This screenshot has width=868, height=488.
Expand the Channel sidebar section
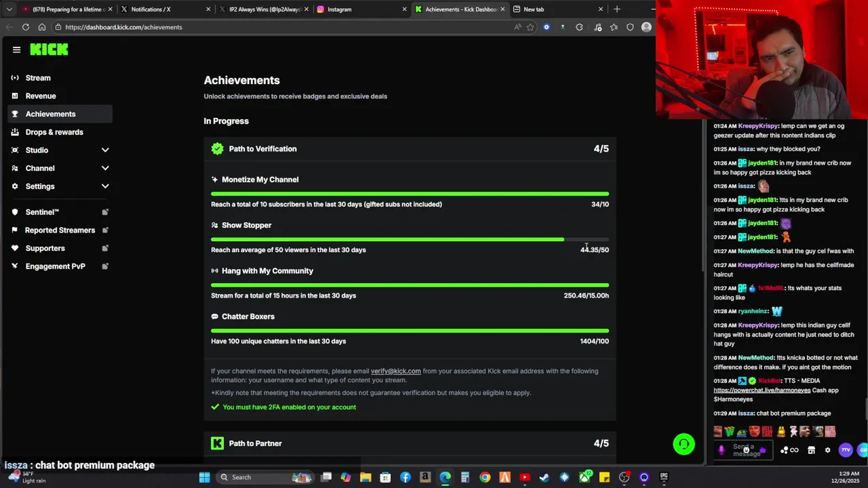click(x=60, y=168)
